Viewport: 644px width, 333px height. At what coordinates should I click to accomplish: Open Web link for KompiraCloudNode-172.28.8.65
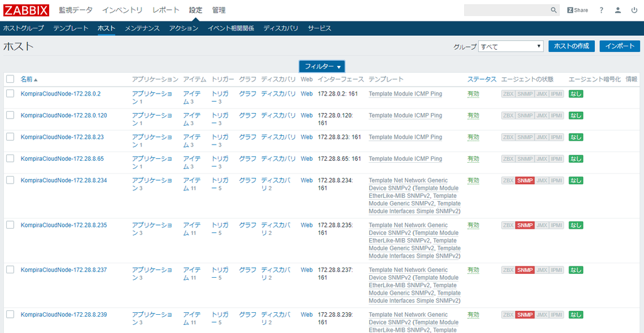click(x=306, y=159)
